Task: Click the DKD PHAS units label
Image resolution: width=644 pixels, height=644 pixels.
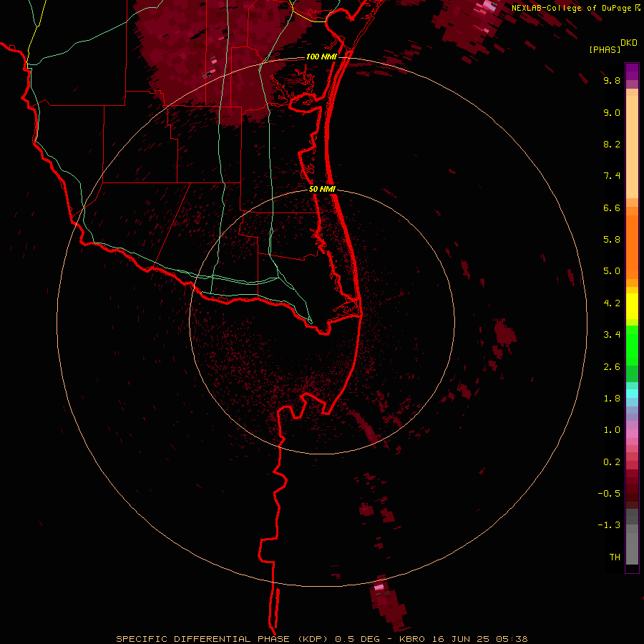Action: click(x=613, y=47)
